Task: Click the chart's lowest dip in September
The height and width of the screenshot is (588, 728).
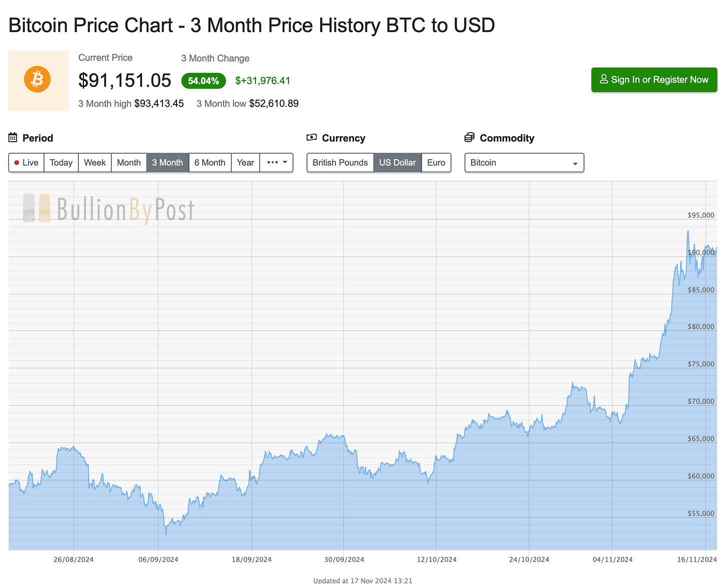Action: pos(166,533)
